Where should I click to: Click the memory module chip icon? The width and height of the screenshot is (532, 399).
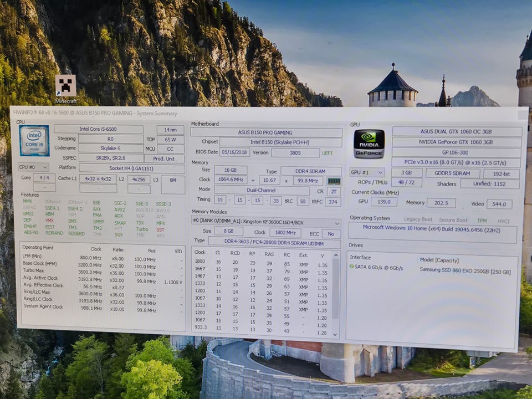[334, 181]
